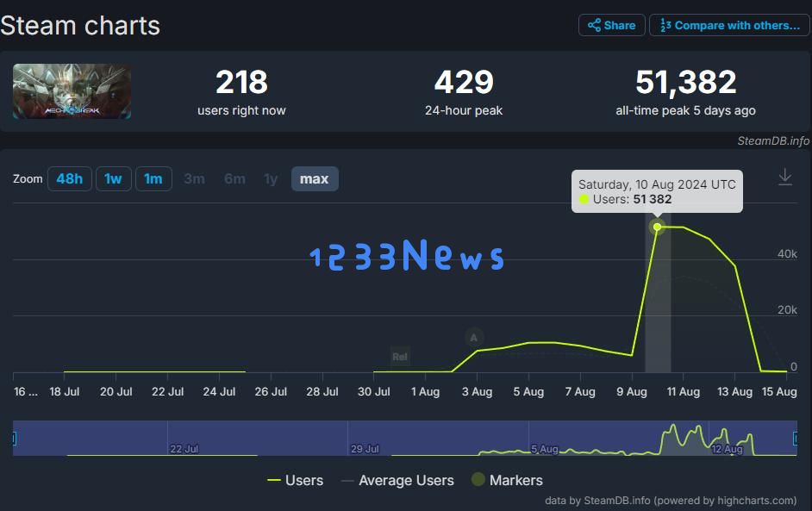Click the 429 24-hour peak value

464,82
